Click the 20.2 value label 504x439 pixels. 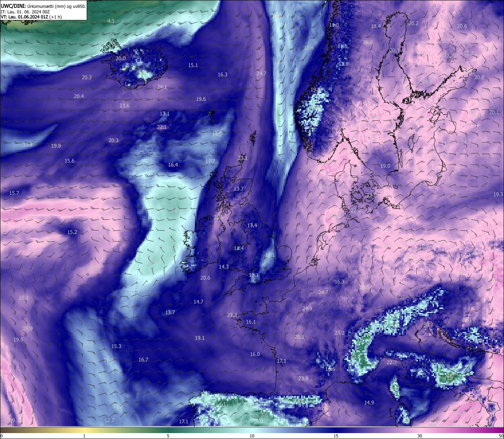[413, 23]
